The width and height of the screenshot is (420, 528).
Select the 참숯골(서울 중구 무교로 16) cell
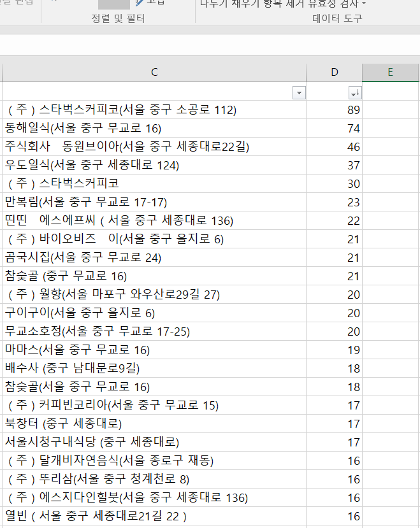click(154, 387)
